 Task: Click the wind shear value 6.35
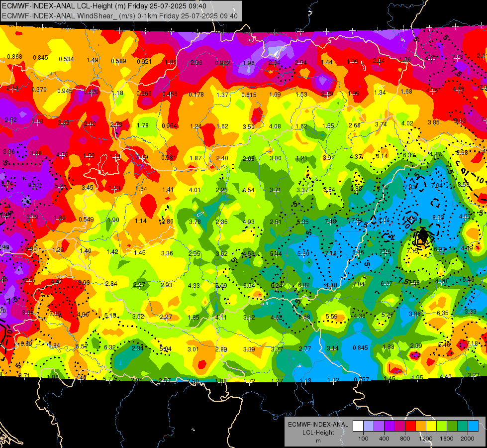pos(443,313)
